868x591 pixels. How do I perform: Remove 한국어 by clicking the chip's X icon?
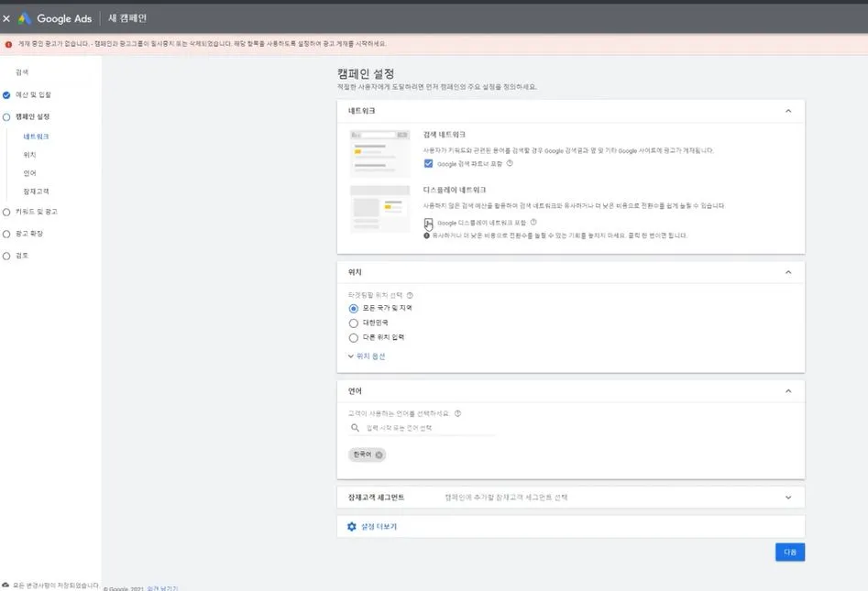pos(378,453)
